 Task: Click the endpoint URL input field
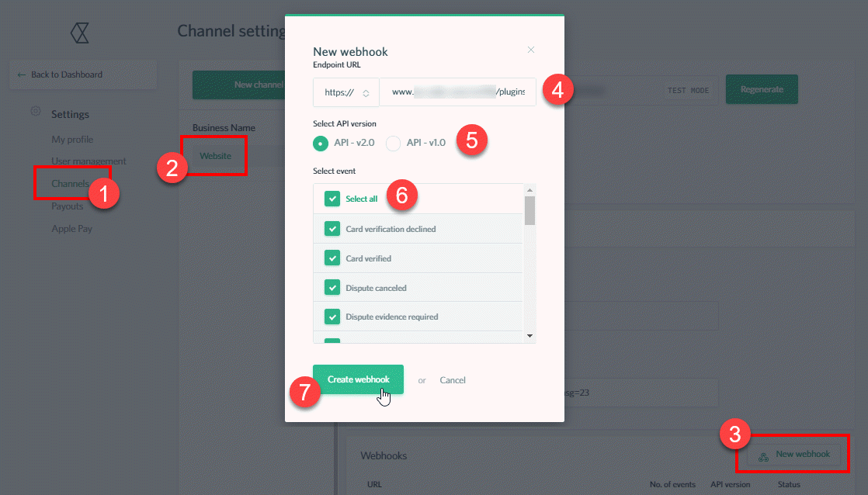(457, 92)
